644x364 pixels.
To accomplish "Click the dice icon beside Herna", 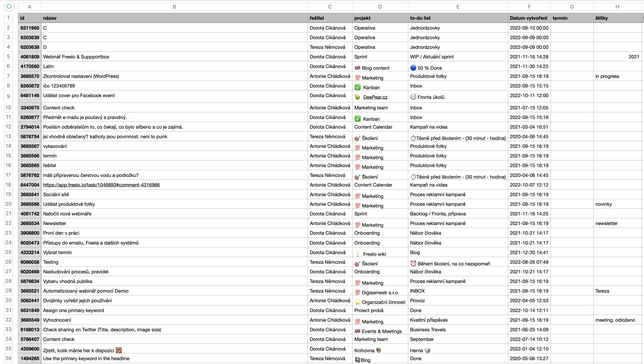I will point(427,350).
